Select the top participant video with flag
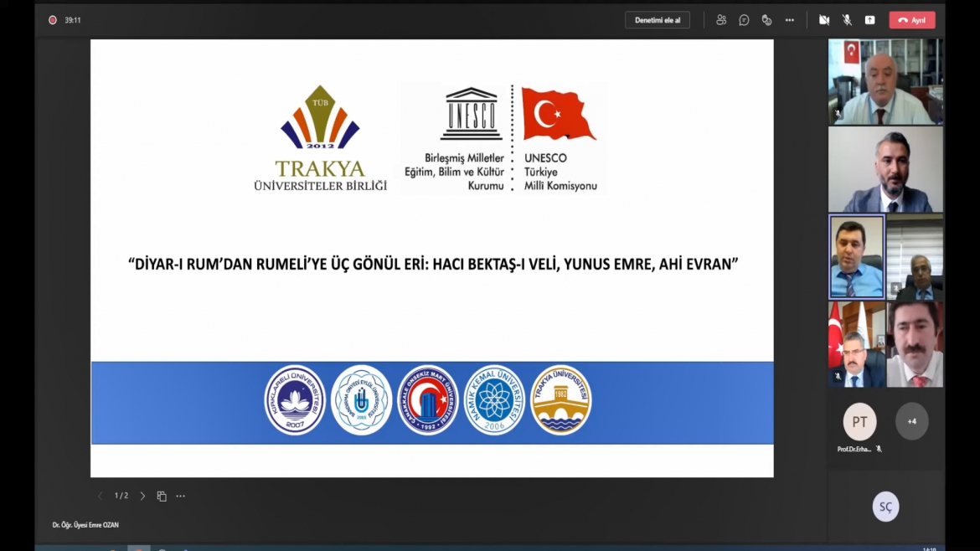980x551 pixels. coord(885,82)
